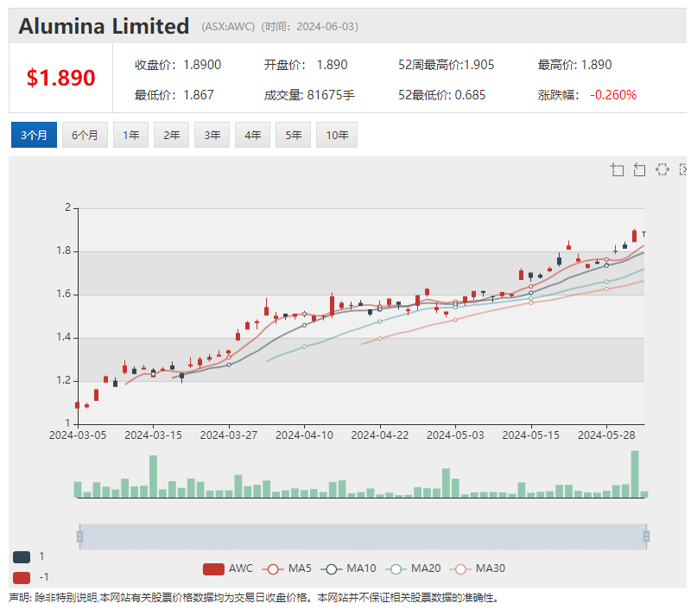Click the 最低价: 1.867 value
Viewport: 697px width, 616px height.
[x=174, y=95]
